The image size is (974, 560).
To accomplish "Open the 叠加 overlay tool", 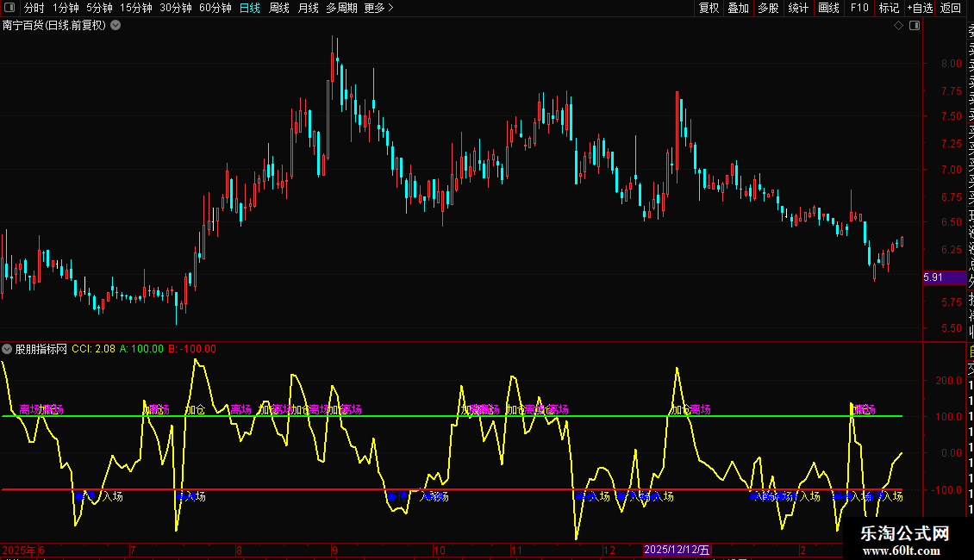I will (x=738, y=8).
